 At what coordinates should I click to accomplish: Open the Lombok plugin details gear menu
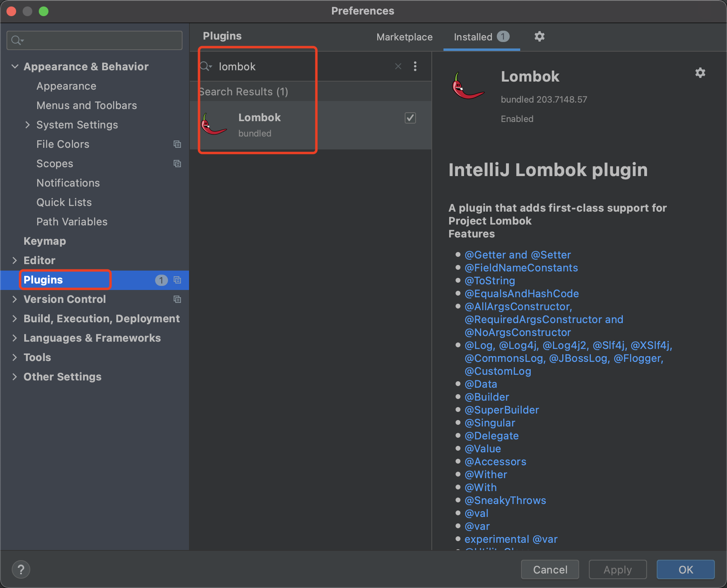700,73
